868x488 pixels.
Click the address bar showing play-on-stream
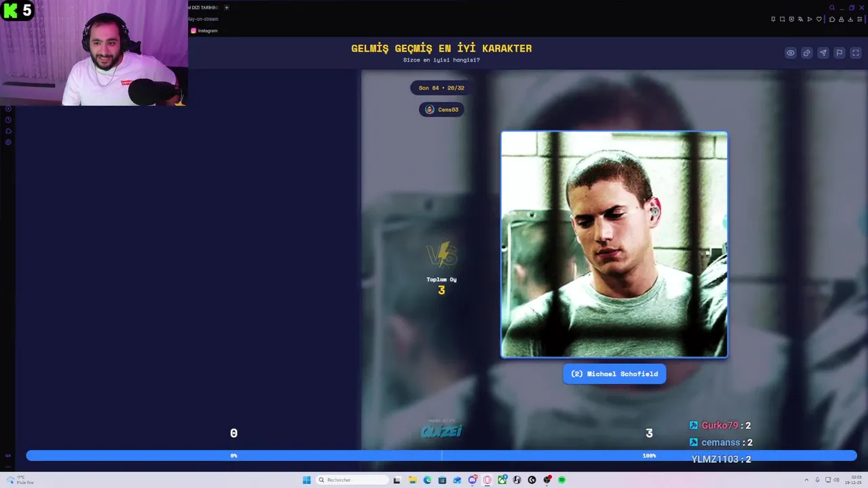203,19
